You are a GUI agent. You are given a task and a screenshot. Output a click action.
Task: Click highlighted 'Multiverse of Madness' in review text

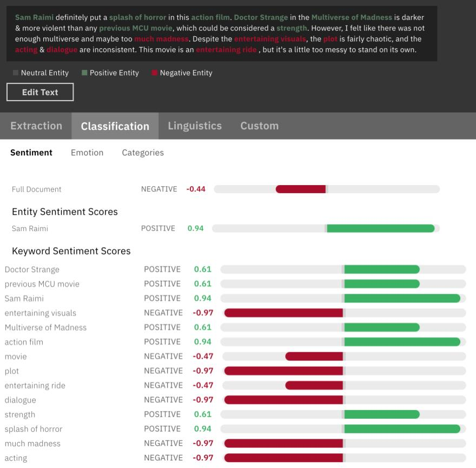tap(352, 17)
